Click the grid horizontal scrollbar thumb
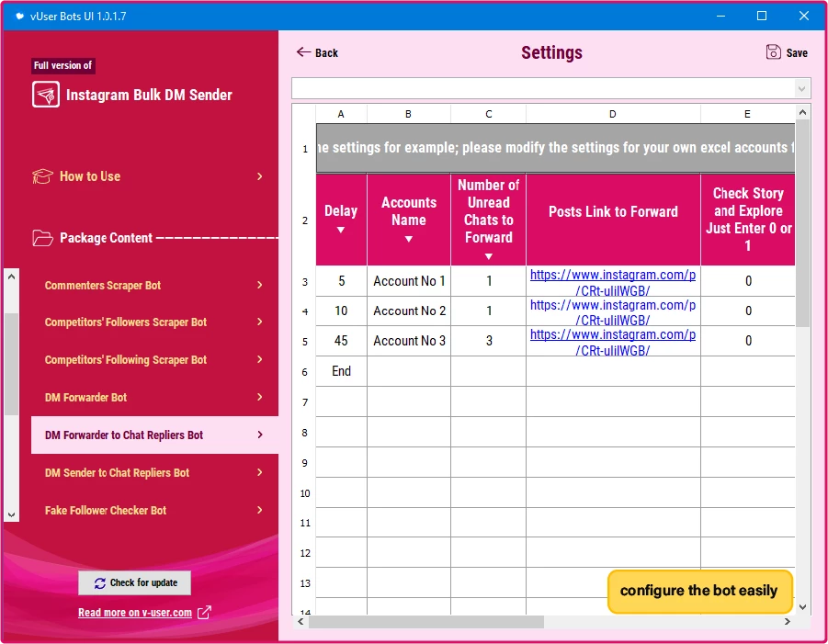This screenshot has width=828, height=644. coord(425,622)
